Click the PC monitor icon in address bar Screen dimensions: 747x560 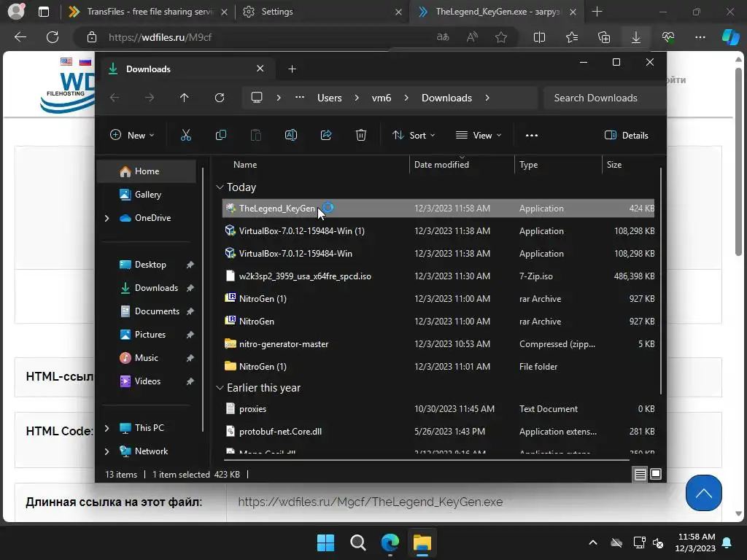(x=257, y=98)
